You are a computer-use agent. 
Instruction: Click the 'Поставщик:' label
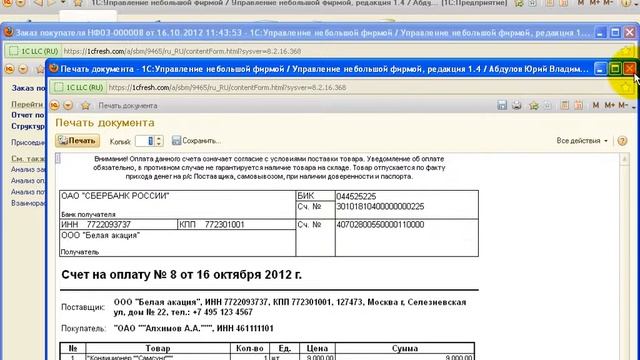point(83,307)
